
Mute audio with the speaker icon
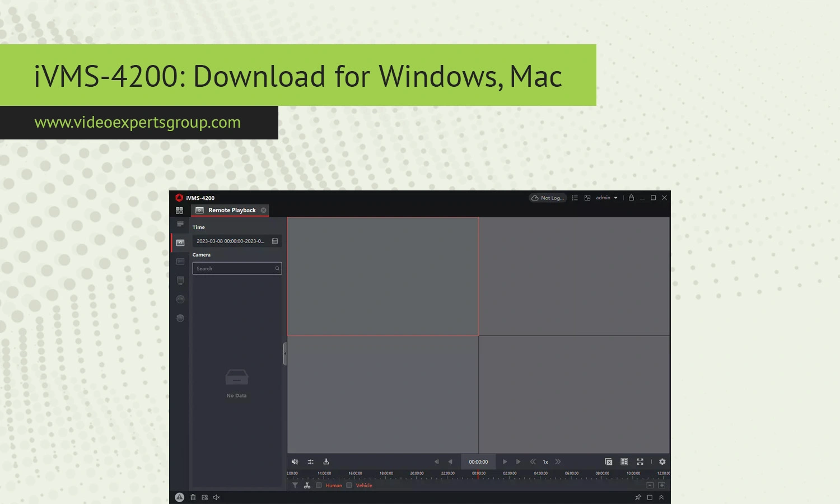coord(295,462)
